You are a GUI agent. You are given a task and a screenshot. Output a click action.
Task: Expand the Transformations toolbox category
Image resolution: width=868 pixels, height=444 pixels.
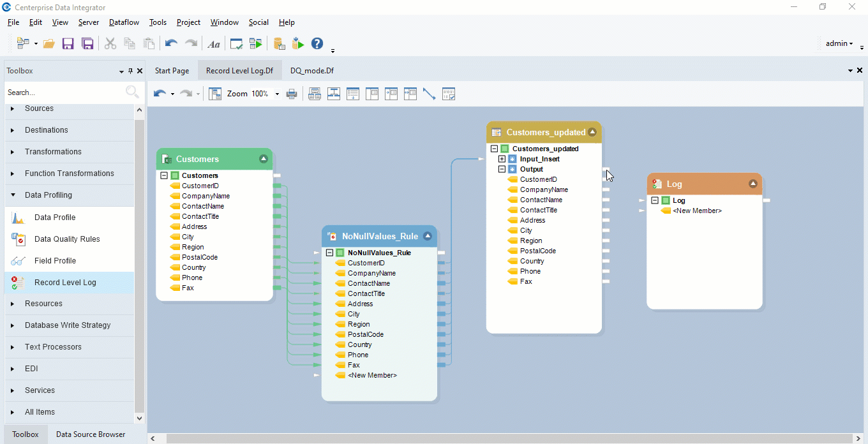(x=53, y=152)
